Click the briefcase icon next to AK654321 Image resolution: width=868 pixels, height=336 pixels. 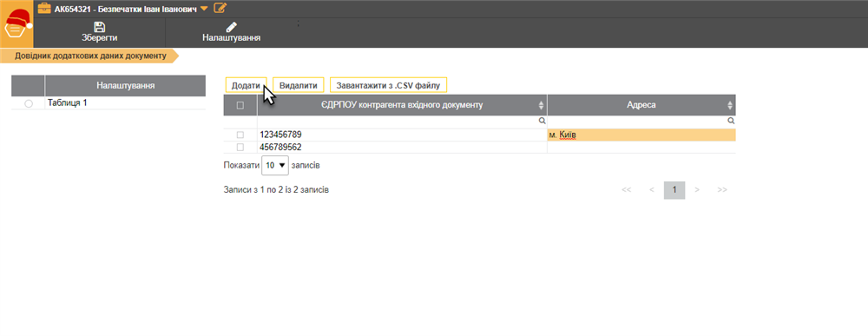click(44, 9)
